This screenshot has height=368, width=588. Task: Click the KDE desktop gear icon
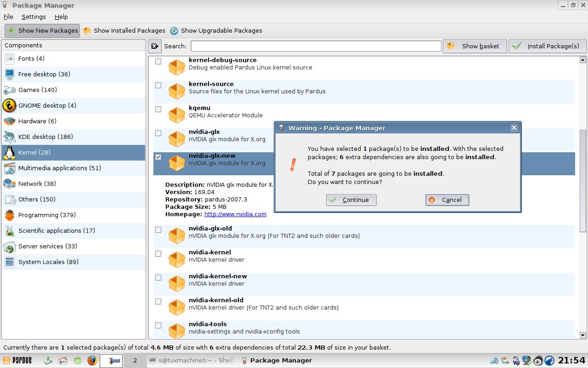pos(10,137)
